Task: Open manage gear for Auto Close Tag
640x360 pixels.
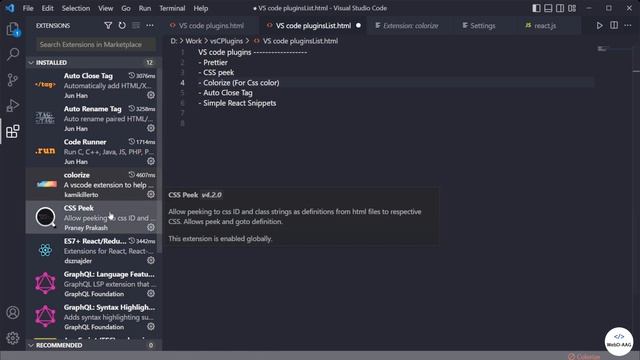Action: click(151, 95)
